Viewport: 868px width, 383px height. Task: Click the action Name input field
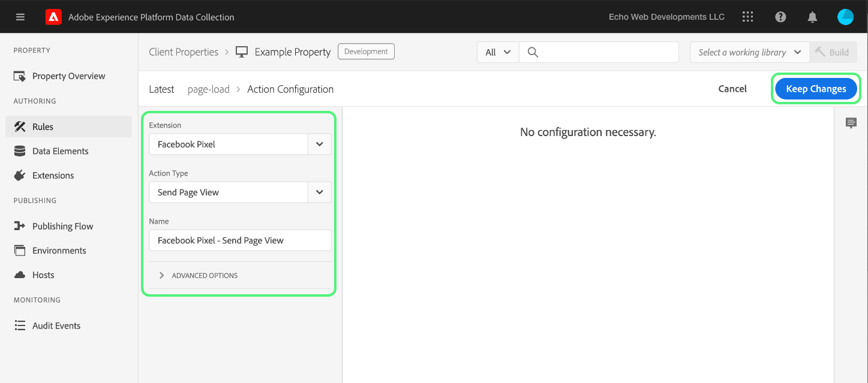point(240,240)
